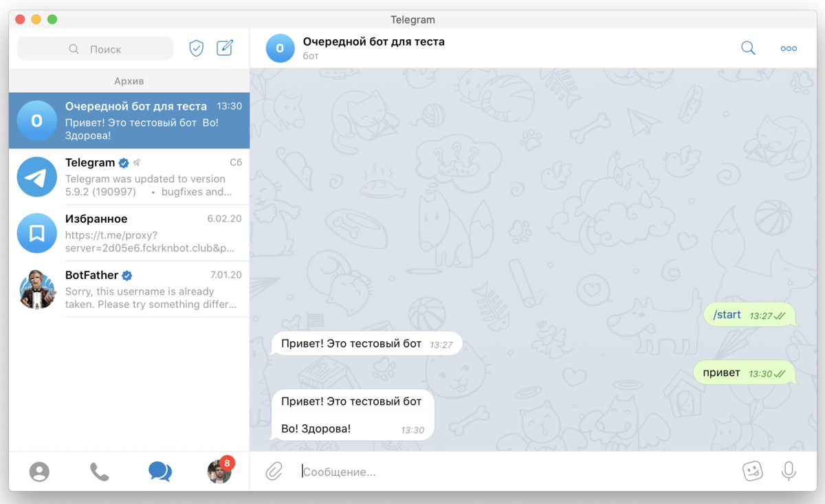Record a voice message with the microphone
Viewport: 825px width, 504px height.
tap(789, 471)
